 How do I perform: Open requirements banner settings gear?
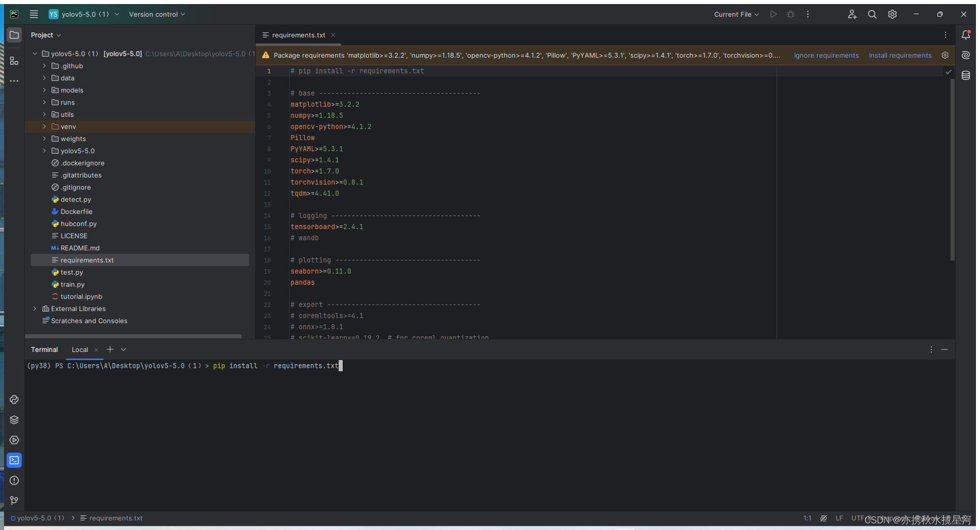945,55
